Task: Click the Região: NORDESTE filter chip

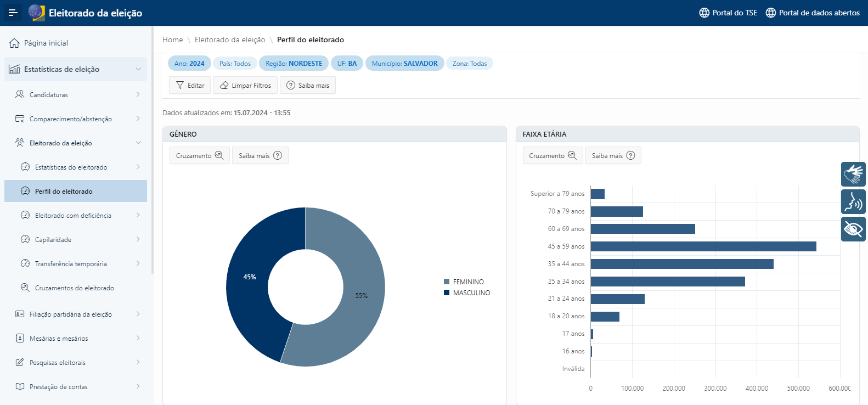Action: pyautogui.click(x=294, y=64)
